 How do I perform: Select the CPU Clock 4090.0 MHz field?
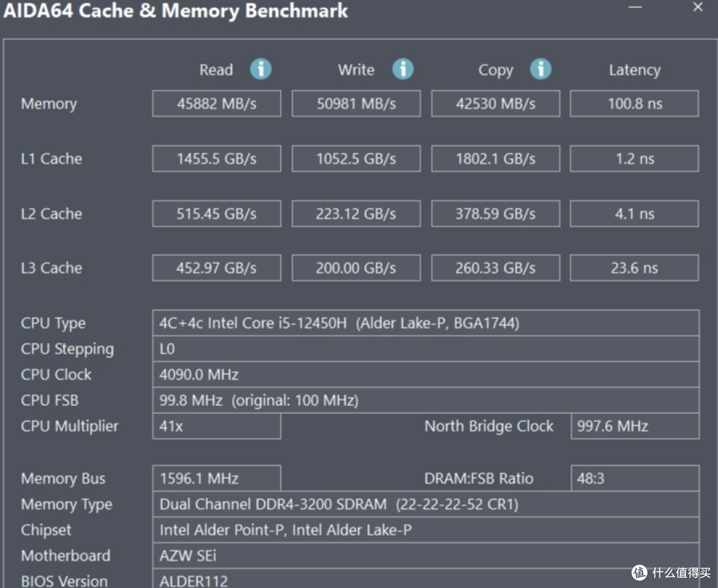426,374
